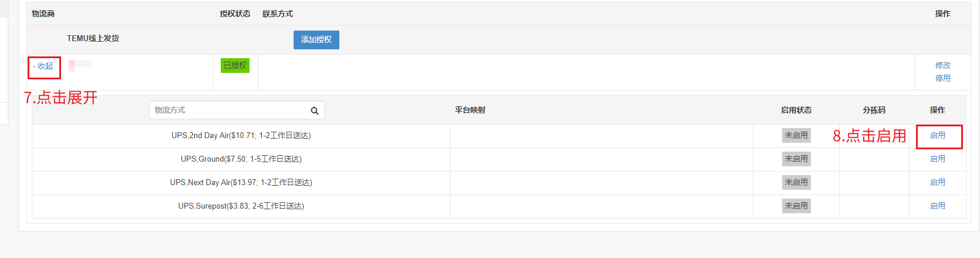980x258 pixels.
Task: Enable UPS,2nd Day Air shipping method
Action: click(937, 135)
